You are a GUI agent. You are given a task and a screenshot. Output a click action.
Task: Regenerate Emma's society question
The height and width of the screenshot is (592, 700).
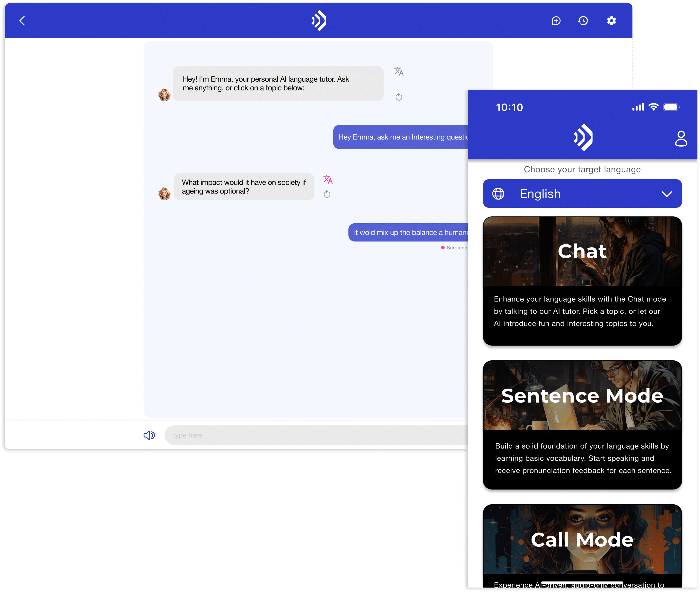point(327,194)
